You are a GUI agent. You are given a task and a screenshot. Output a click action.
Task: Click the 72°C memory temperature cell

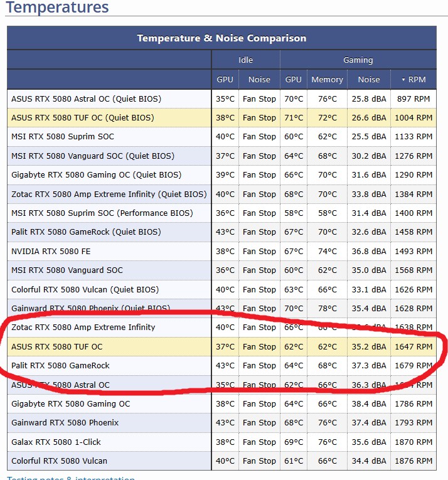[x=328, y=118]
